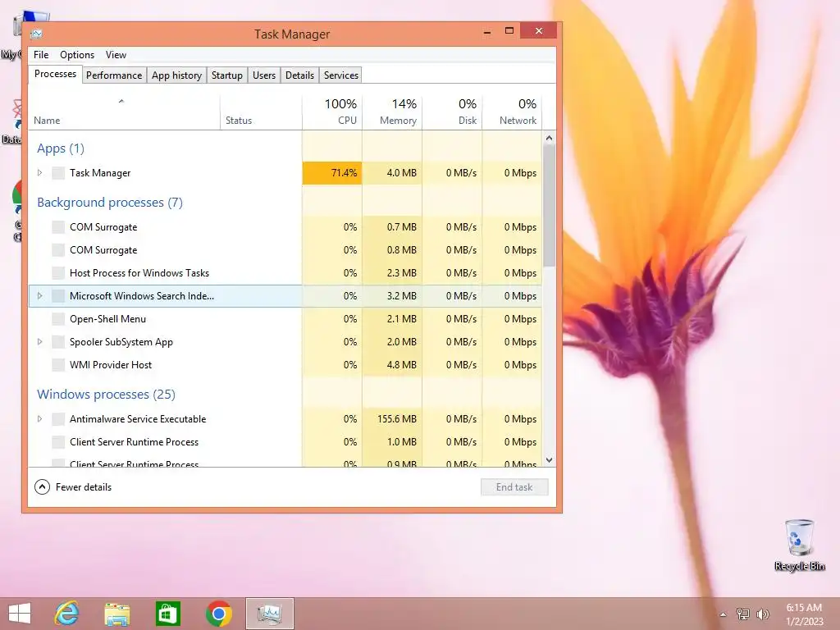Expand the Antimalware Service Executable row

tap(39, 419)
